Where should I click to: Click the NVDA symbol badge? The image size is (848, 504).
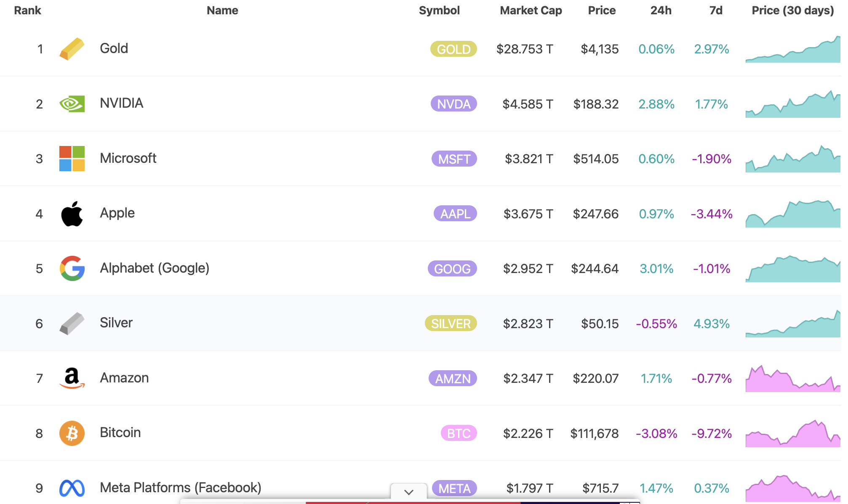[x=453, y=104]
